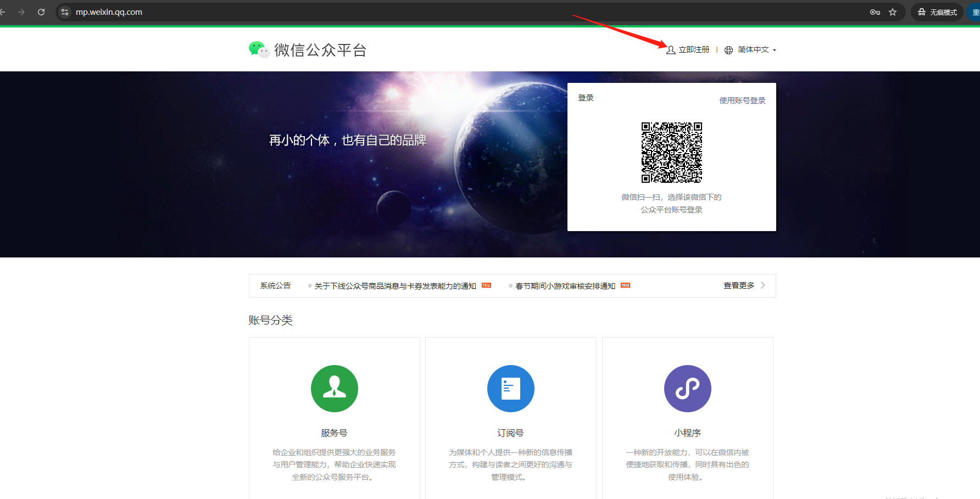Click the globe language icon
The height and width of the screenshot is (499, 980).
pyautogui.click(x=728, y=50)
